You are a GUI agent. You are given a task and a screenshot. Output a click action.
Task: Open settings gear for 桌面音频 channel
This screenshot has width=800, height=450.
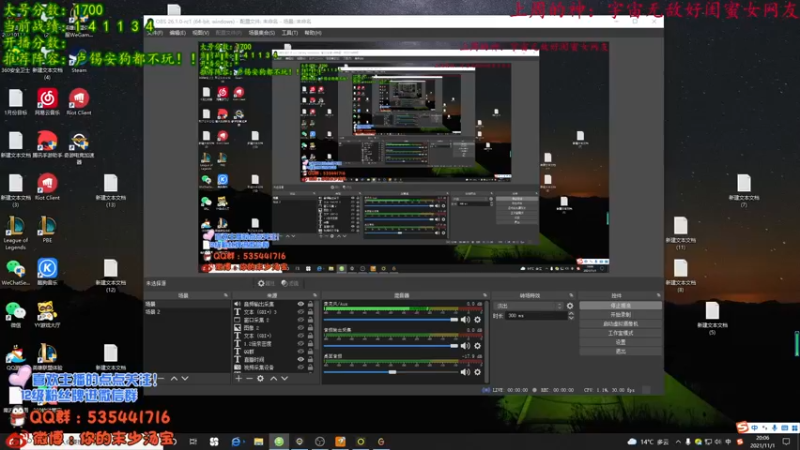point(478,372)
